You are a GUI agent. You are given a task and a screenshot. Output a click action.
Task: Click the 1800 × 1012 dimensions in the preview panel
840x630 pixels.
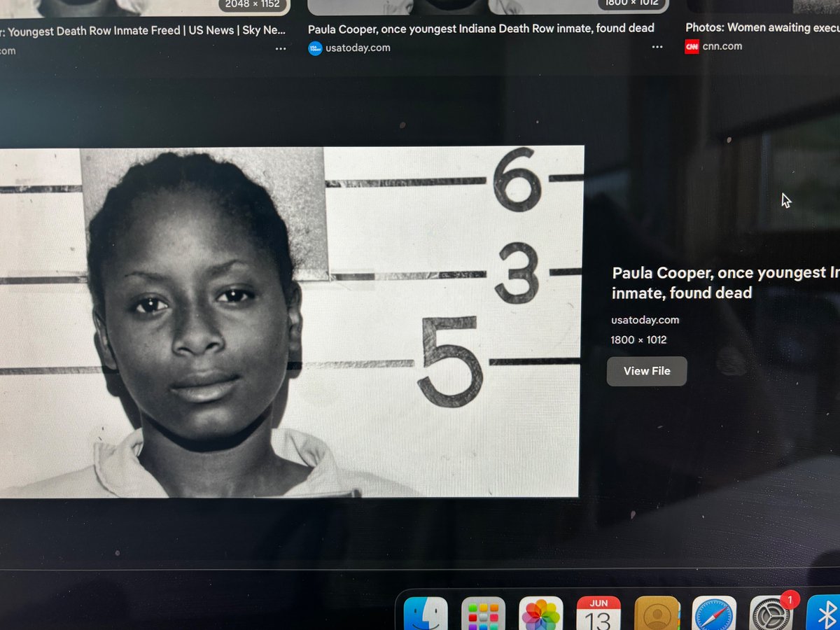(639, 340)
